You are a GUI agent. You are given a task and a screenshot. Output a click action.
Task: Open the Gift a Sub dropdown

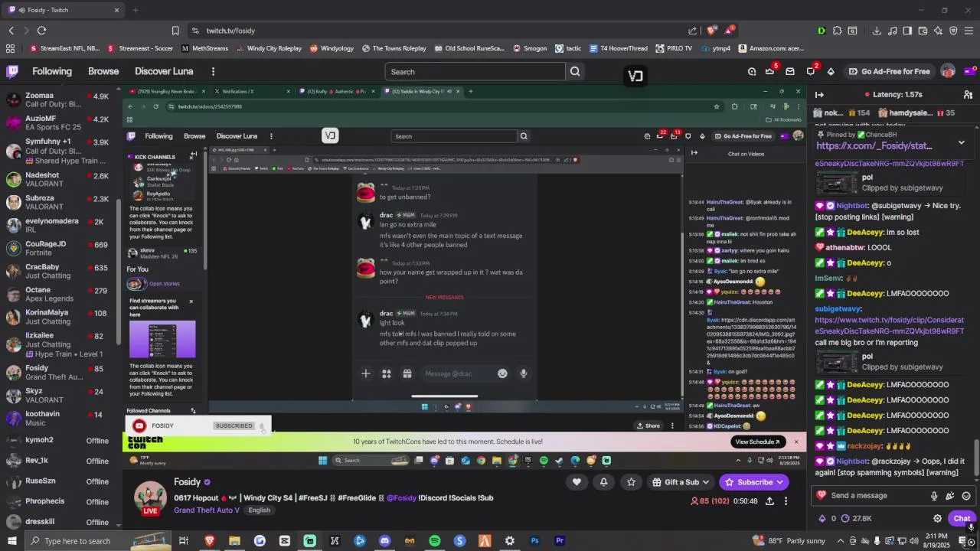tap(681, 482)
